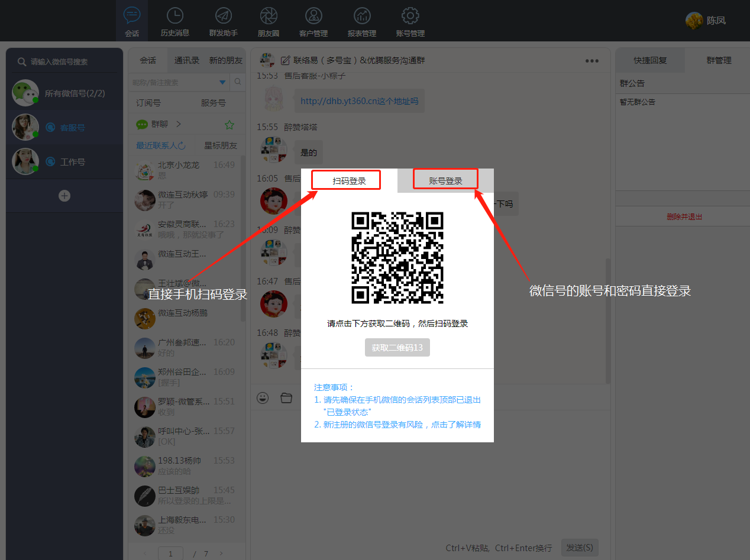Select 所有微信号(2/2) account entry

click(x=64, y=93)
